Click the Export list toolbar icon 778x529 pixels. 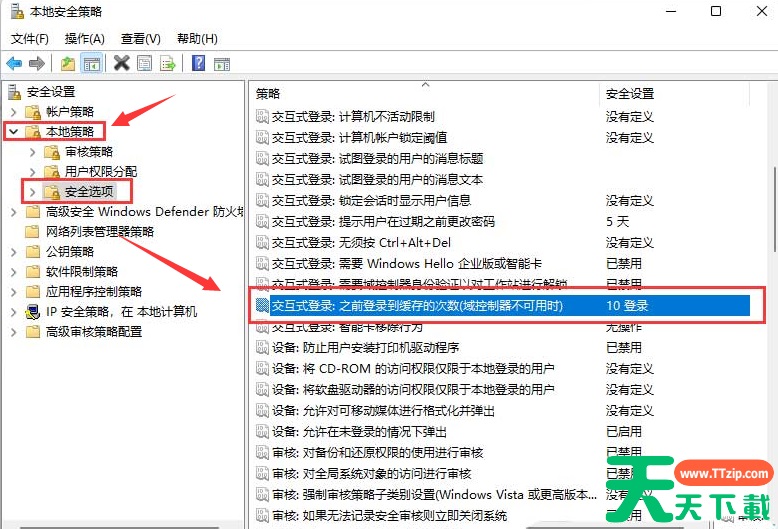coord(168,64)
